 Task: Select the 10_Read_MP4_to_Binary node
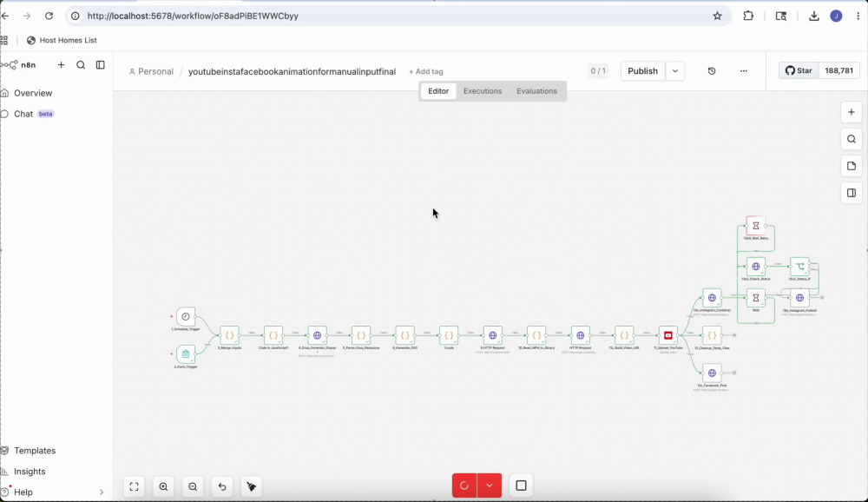point(536,335)
